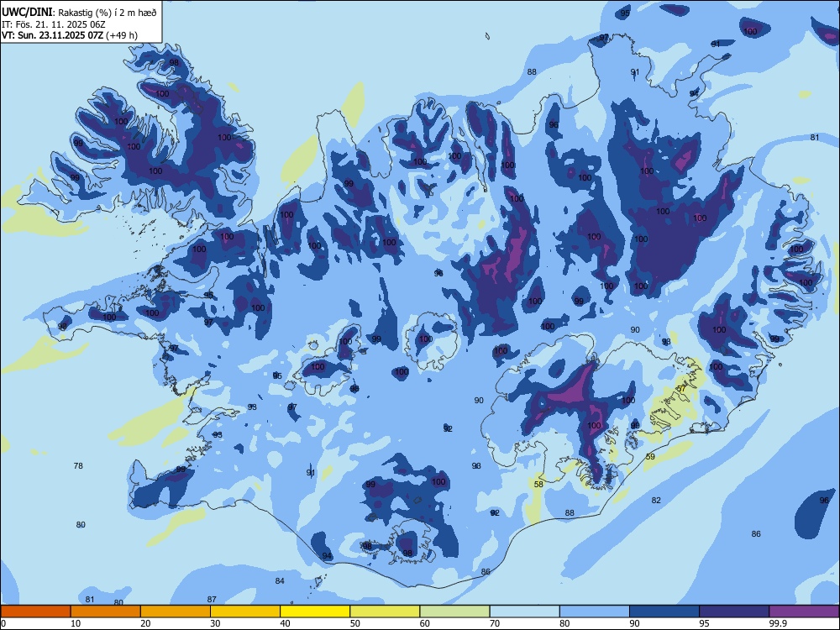The height and width of the screenshot is (630, 840).
Task: Select the legend tick label "60"
Action: tap(425, 623)
